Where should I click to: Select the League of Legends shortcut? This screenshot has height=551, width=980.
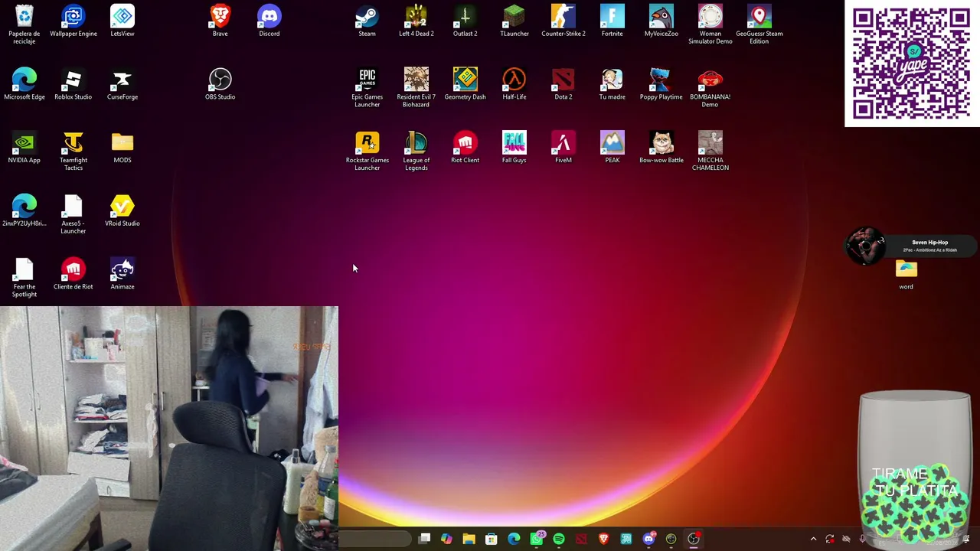(x=416, y=151)
